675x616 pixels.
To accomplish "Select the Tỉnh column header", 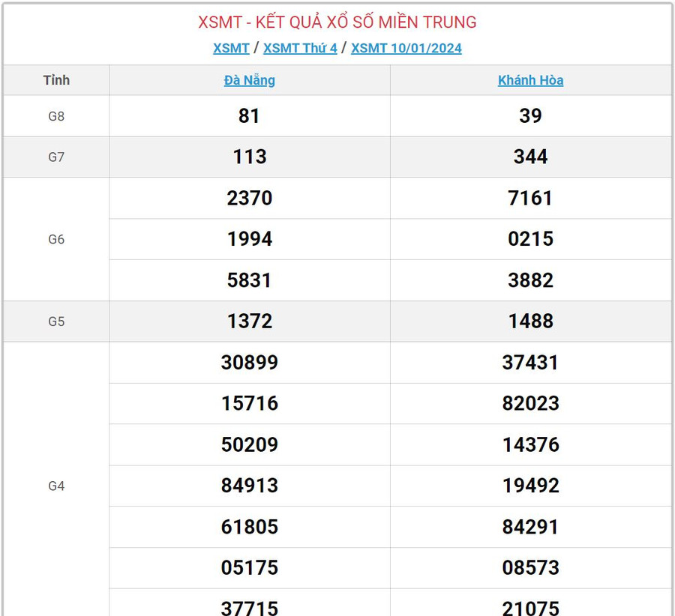I will pos(56,80).
